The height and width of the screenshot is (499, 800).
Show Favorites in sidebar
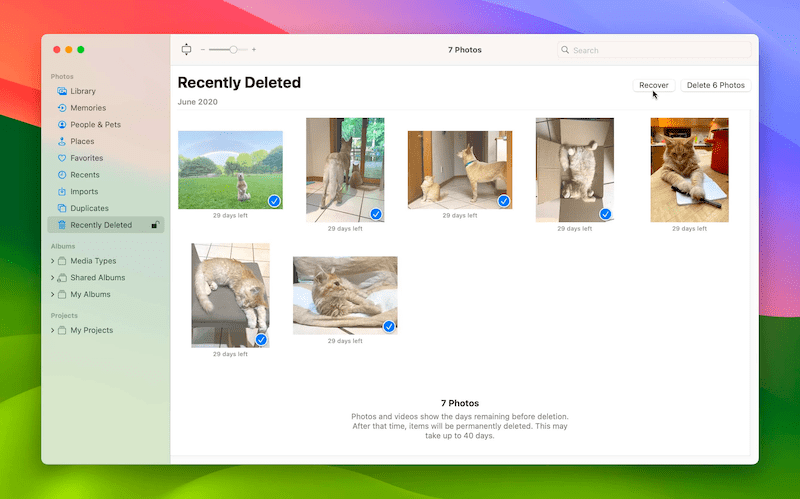pyautogui.click(x=106, y=158)
